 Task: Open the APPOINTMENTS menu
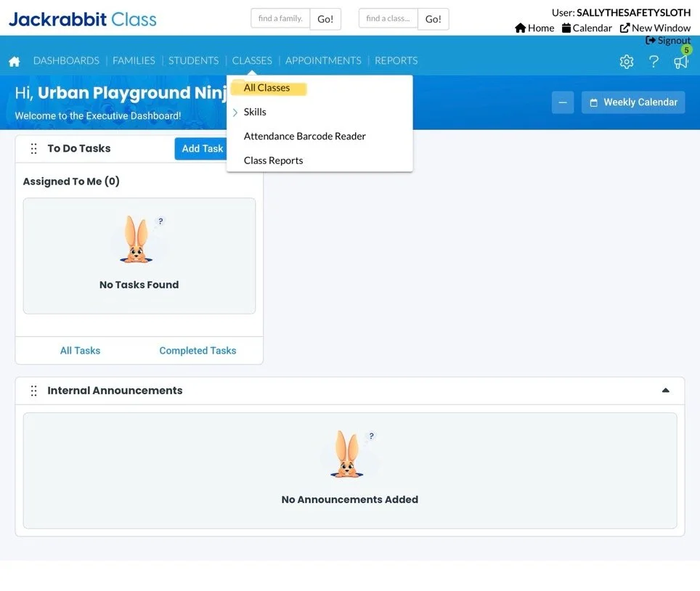(x=323, y=61)
